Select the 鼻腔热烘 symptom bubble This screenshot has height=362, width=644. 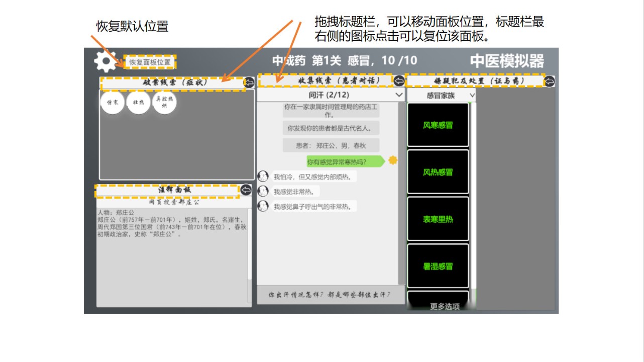coord(165,103)
